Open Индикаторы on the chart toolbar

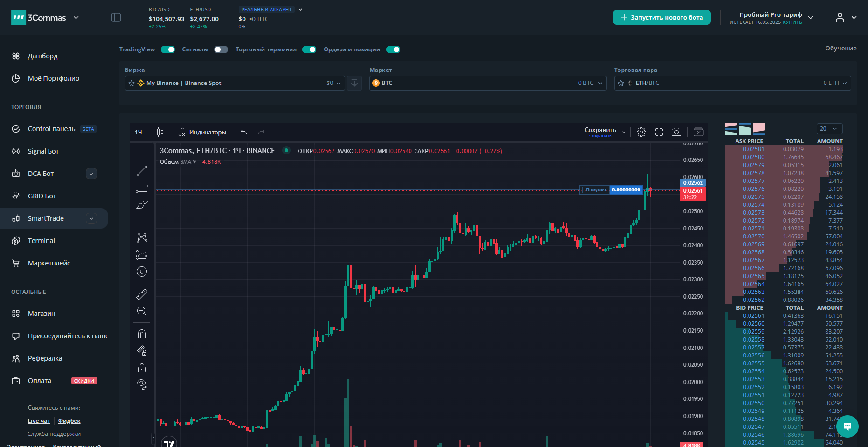202,132
